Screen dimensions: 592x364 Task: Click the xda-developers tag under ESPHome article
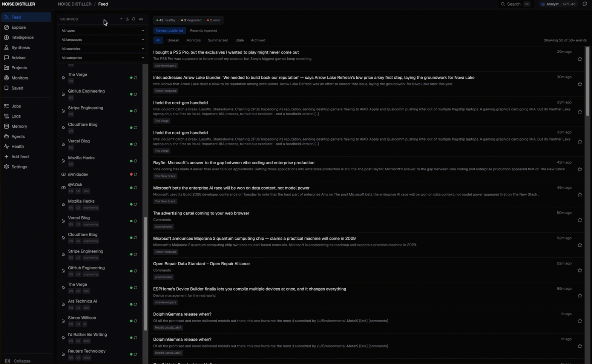pyautogui.click(x=166, y=303)
